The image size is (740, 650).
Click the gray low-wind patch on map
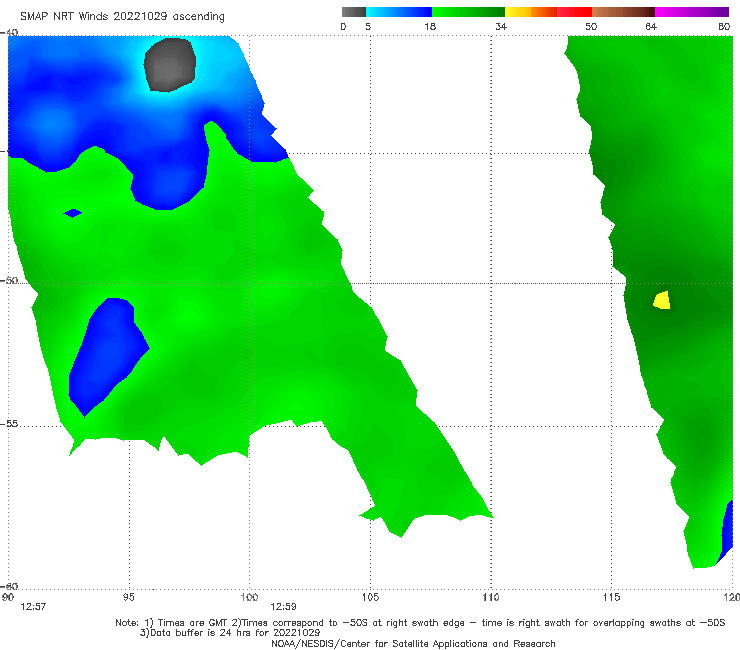tap(170, 65)
